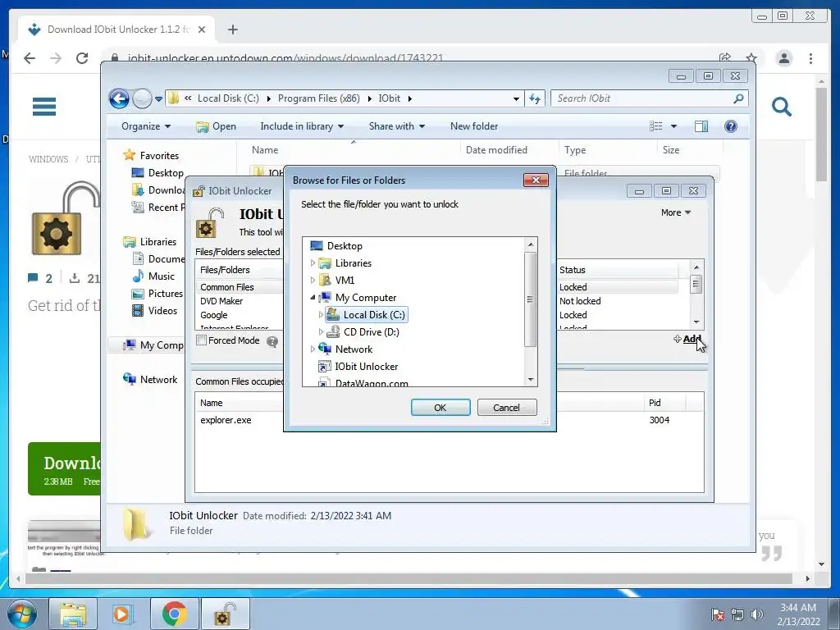Image resolution: width=840 pixels, height=630 pixels.
Task: Click Chrome's reload page button
Action: 82,58
